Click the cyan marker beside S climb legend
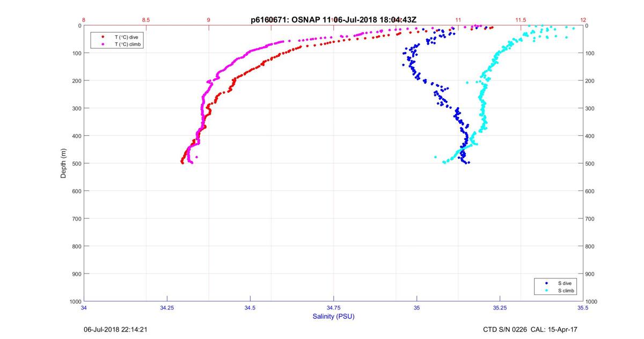 coord(546,290)
